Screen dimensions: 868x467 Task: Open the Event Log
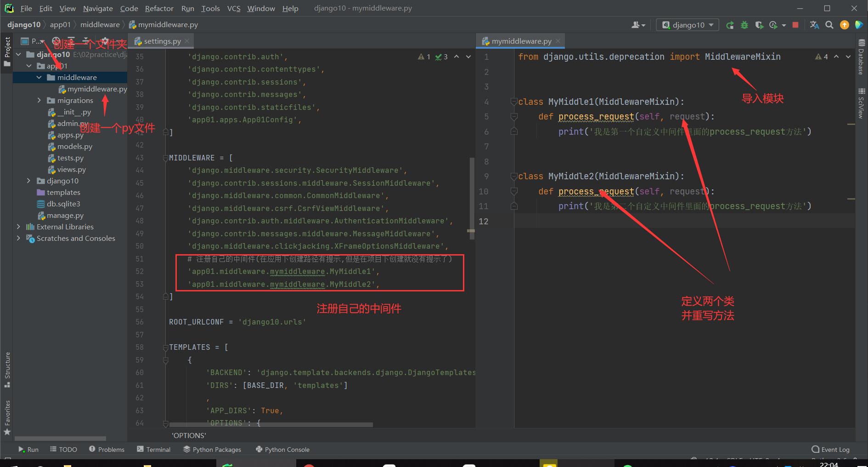pos(830,450)
